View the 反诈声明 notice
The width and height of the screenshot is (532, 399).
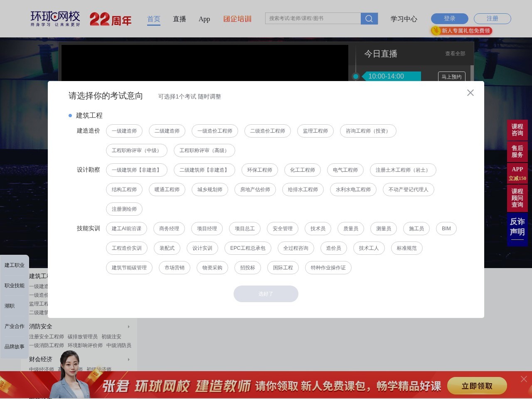(517, 227)
